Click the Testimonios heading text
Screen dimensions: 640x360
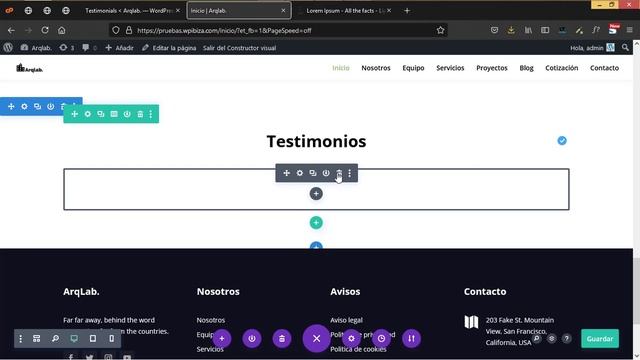click(x=316, y=141)
